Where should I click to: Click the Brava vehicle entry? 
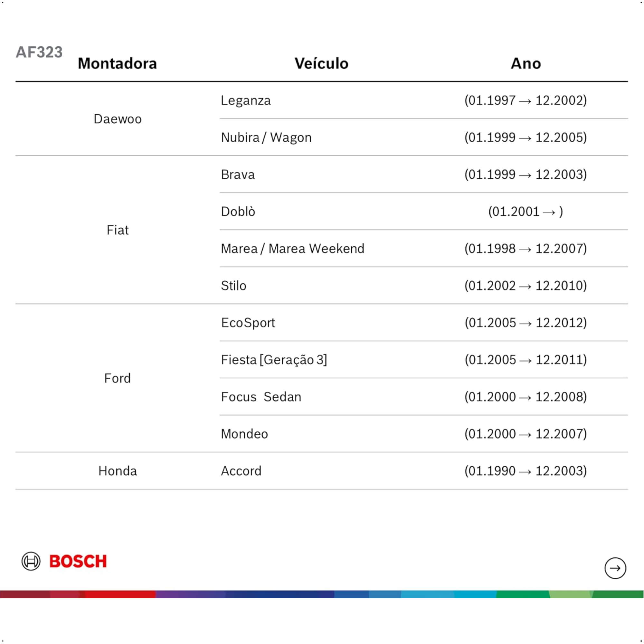pyautogui.click(x=238, y=174)
